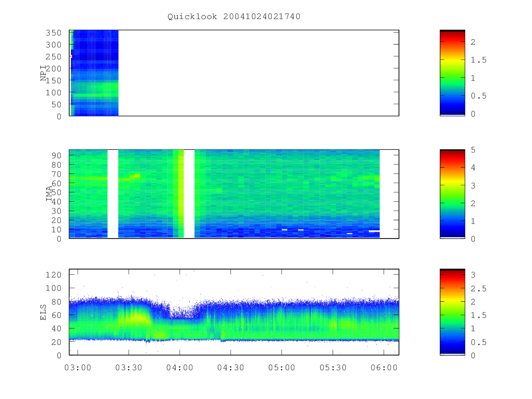Click the 06:00 time axis label

click(383, 368)
